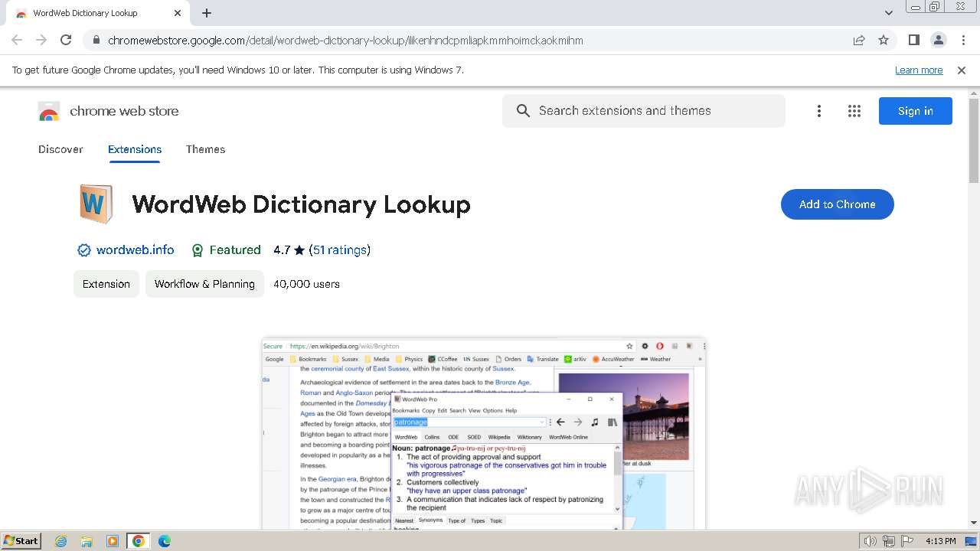Focus the Search extensions and themes field
This screenshot has height=551, width=980.
pos(644,111)
